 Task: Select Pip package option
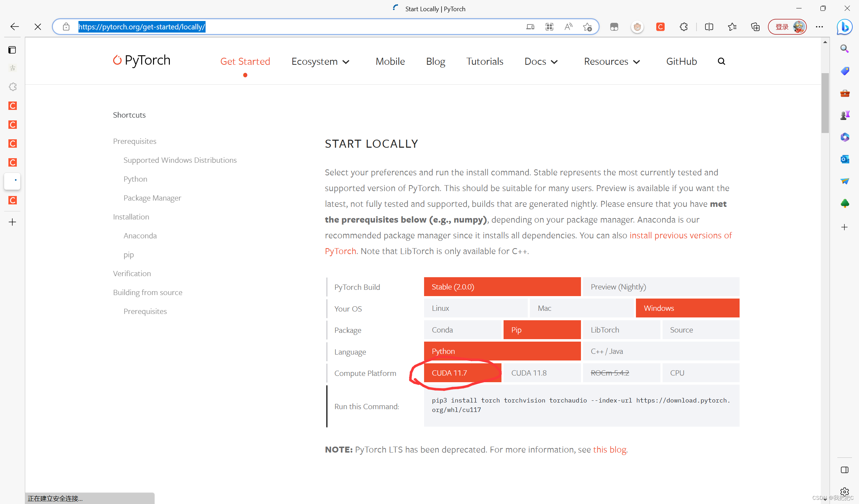[542, 330]
